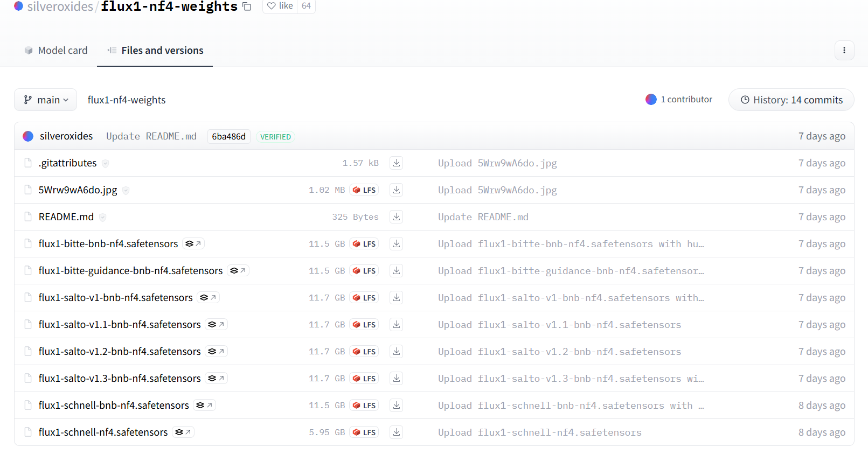Image resolution: width=868 pixels, height=468 pixels.
Task: Open the .gitattributes file
Action: tap(68, 163)
